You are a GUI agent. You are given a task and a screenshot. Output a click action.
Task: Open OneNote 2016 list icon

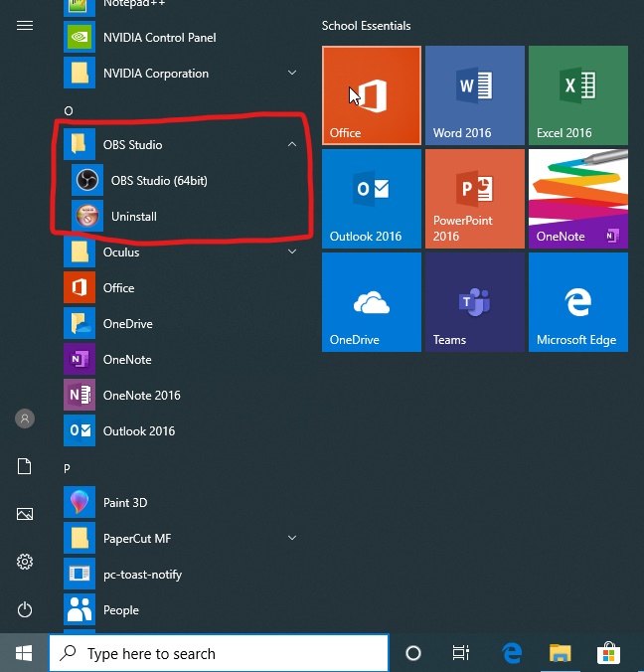coord(80,395)
